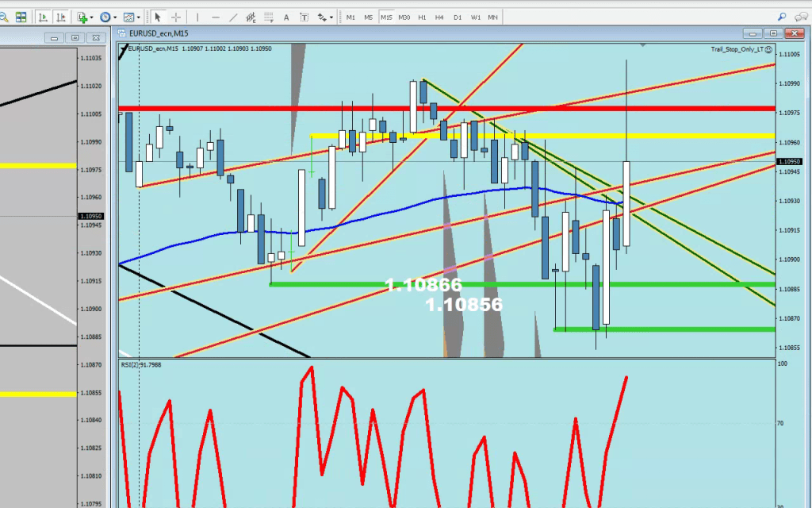Click the tile windows icon
812x508 pixels.
point(21,17)
